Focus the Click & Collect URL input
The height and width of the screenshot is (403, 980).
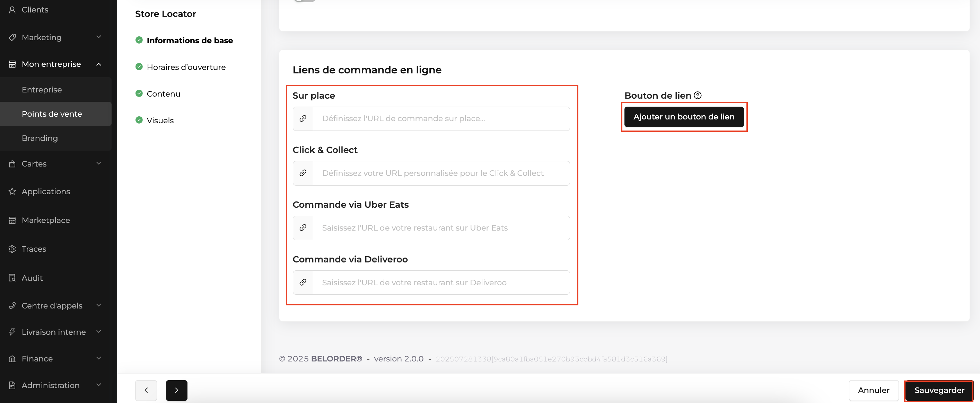click(441, 173)
